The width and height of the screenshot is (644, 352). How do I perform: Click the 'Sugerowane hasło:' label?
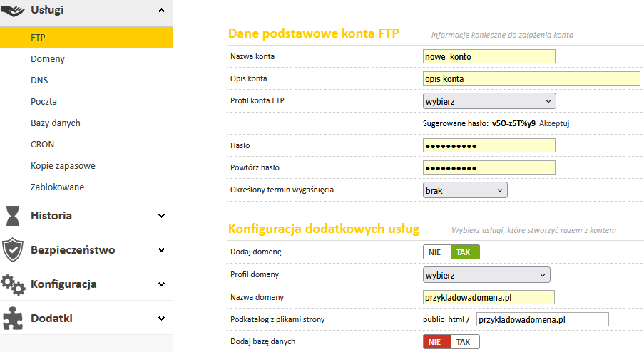(456, 123)
